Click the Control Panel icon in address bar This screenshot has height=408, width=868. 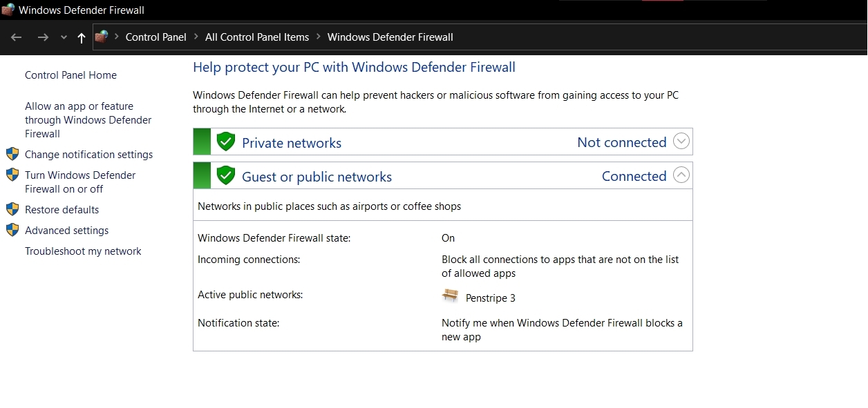pos(102,37)
